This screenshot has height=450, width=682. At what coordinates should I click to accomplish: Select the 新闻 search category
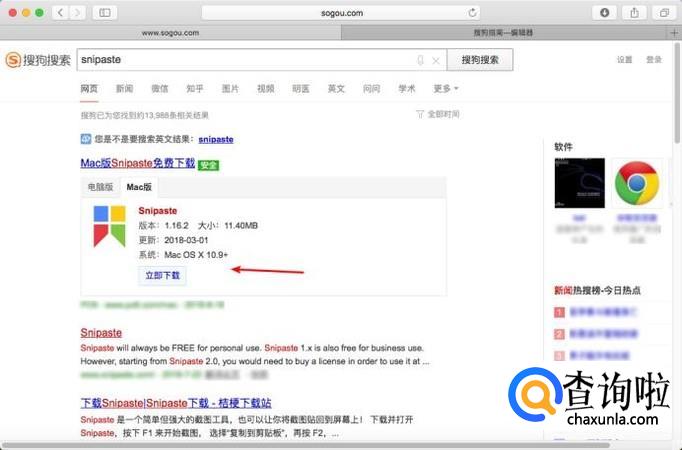click(124, 89)
